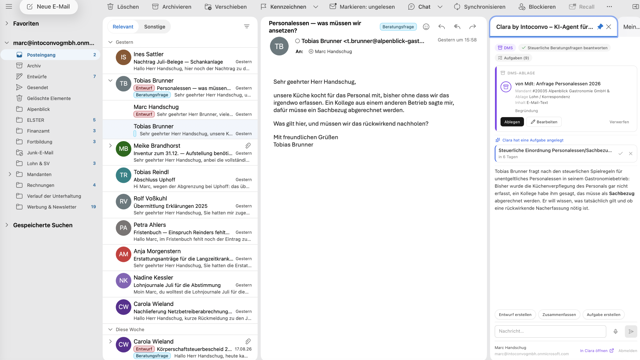
Task: Open the message list filter icon
Action: [247, 27]
